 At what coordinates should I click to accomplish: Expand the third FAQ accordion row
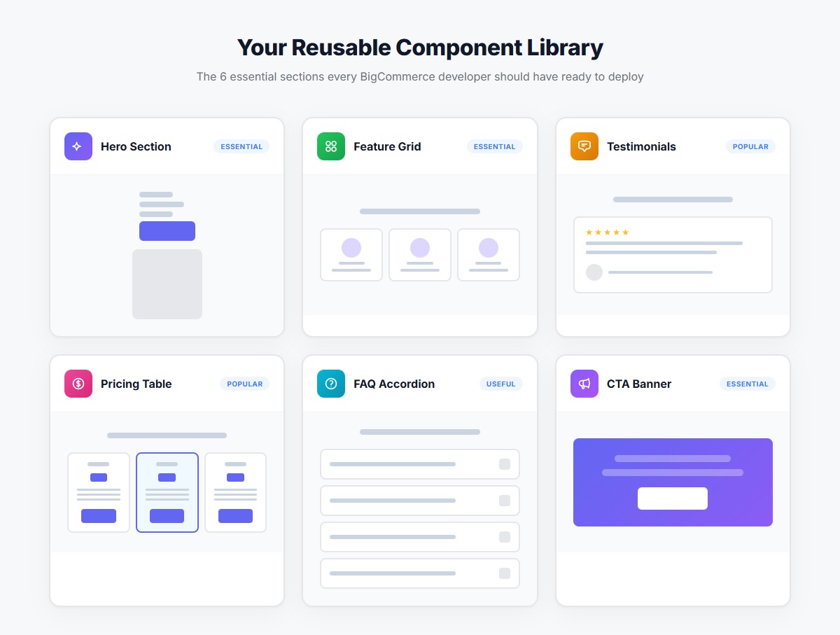pos(419,537)
